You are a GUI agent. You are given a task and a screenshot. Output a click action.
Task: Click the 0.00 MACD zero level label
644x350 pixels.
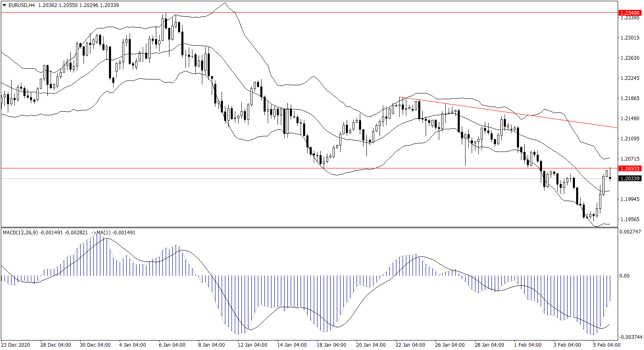click(x=624, y=276)
